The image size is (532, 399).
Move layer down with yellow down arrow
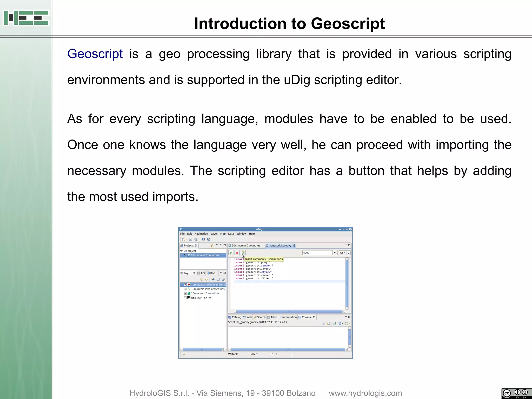tap(207, 280)
